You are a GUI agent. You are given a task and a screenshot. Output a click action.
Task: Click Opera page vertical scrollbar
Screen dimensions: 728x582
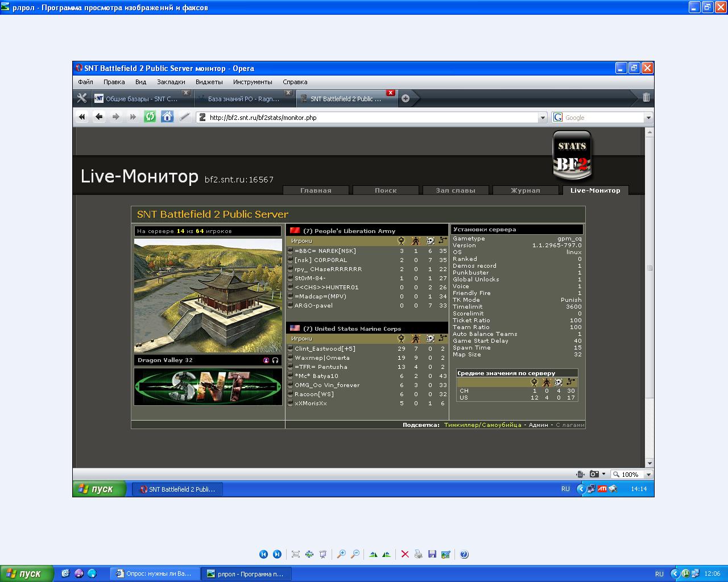point(649,297)
